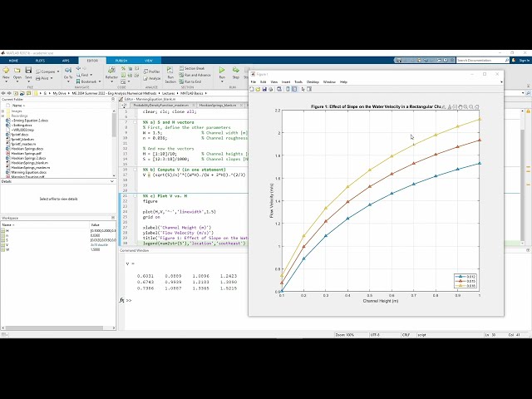The width and height of the screenshot is (532, 399).
Task: Click the Run Section icon
Action: [x=170, y=70]
